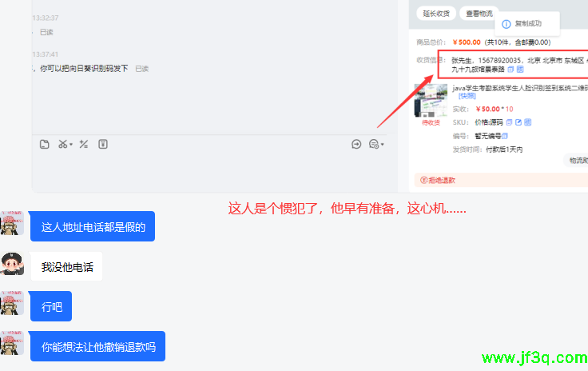Click the calculator-style icon in chat toolbar
Viewport: 588px width, 371px height.
[x=83, y=144]
